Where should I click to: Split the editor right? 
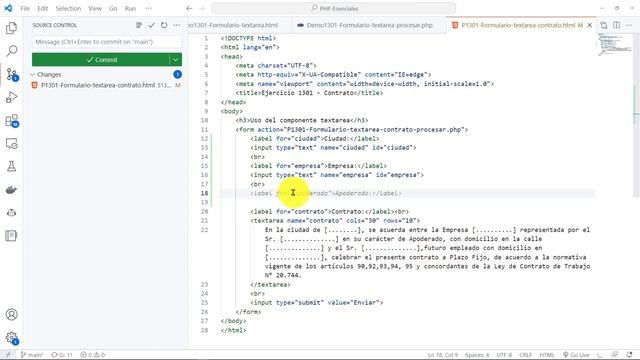616,25
